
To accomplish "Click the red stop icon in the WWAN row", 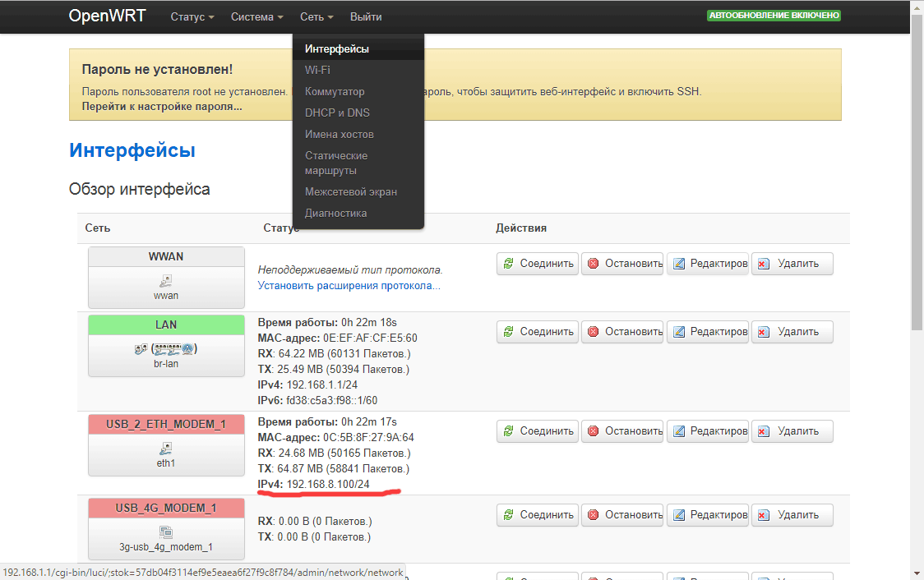I will pos(594,264).
